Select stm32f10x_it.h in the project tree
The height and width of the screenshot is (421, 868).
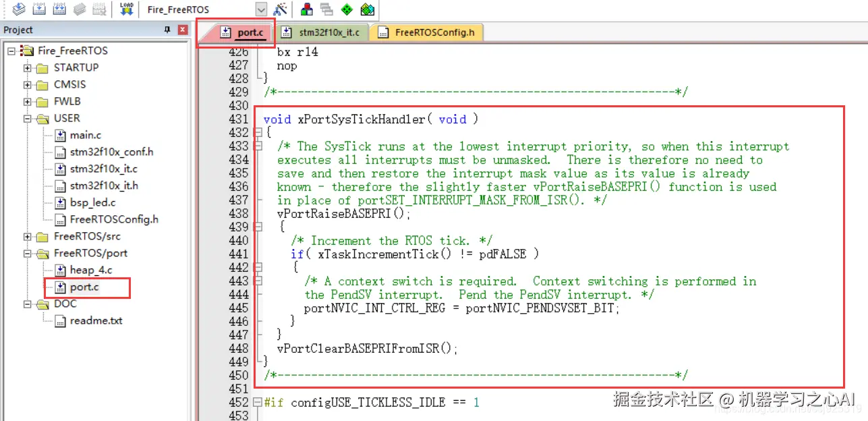click(104, 186)
